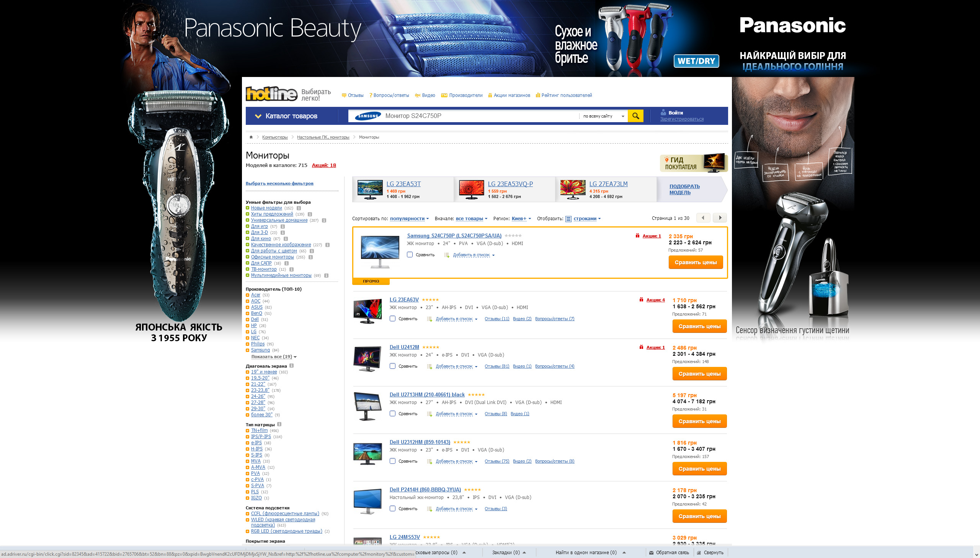This screenshot has height=558, width=980.
Task: Check the «Сравнить» checkbox for Dell U2412M
Action: click(x=392, y=366)
